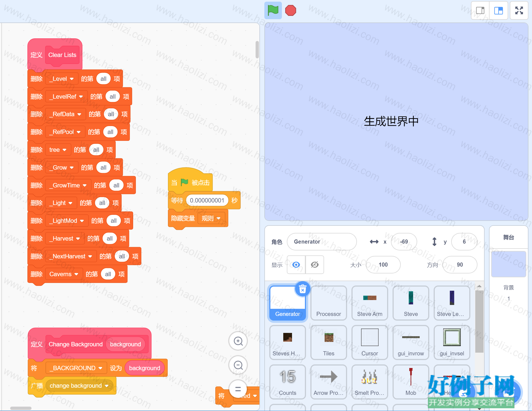Viewport: 532px width, 411px height.
Task: Click the wait time value 0.000000001
Action: [x=207, y=201]
